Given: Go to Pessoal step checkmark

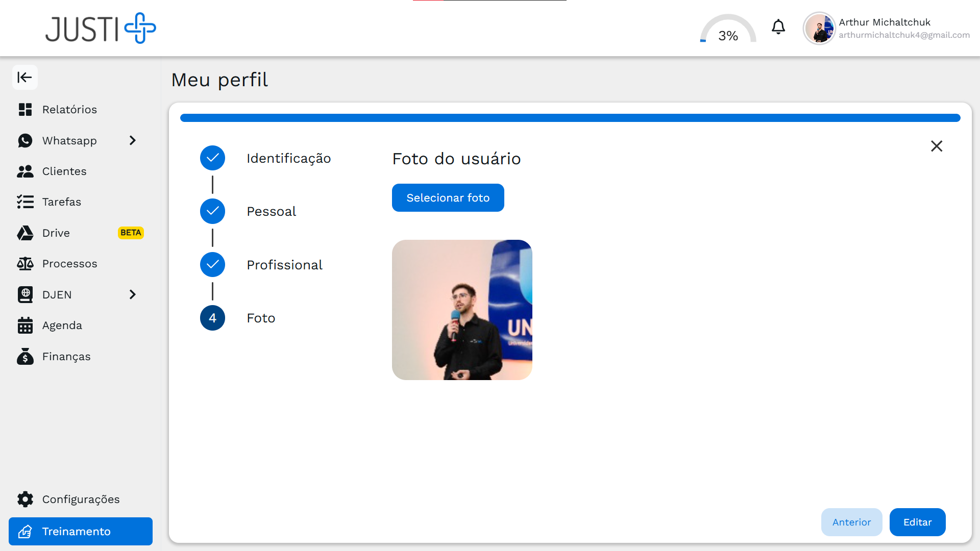Looking at the screenshot, I should 212,211.
